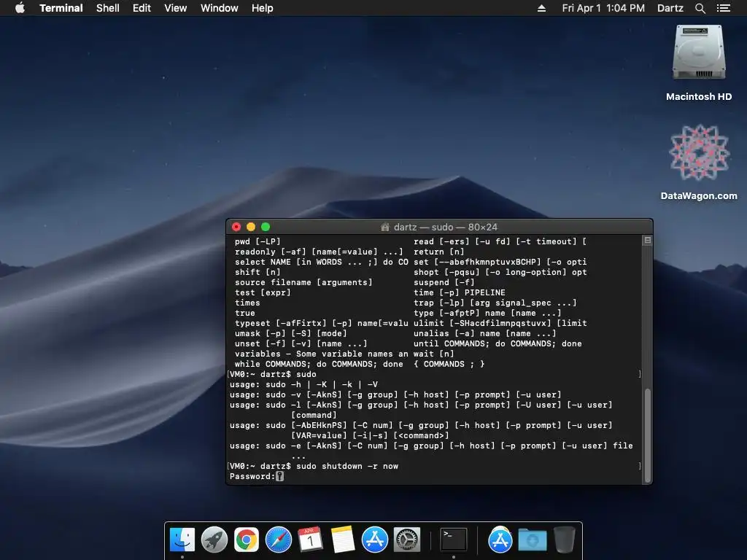
Task: Minimize Terminal window with yellow button
Action: (x=251, y=227)
